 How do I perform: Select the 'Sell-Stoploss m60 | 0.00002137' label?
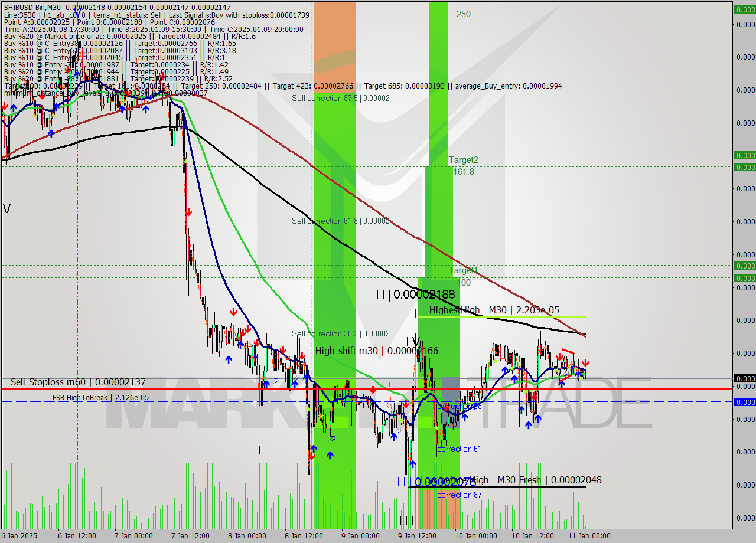click(x=78, y=382)
